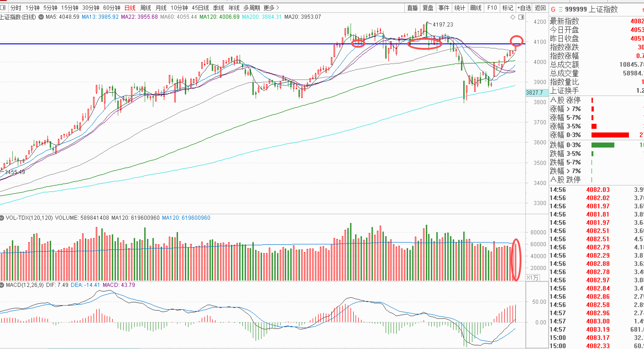644x349 pixels.
Task: Expand the VOL-TDX indicator dropdown arrow
Action: pyautogui.click(x=2, y=218)
